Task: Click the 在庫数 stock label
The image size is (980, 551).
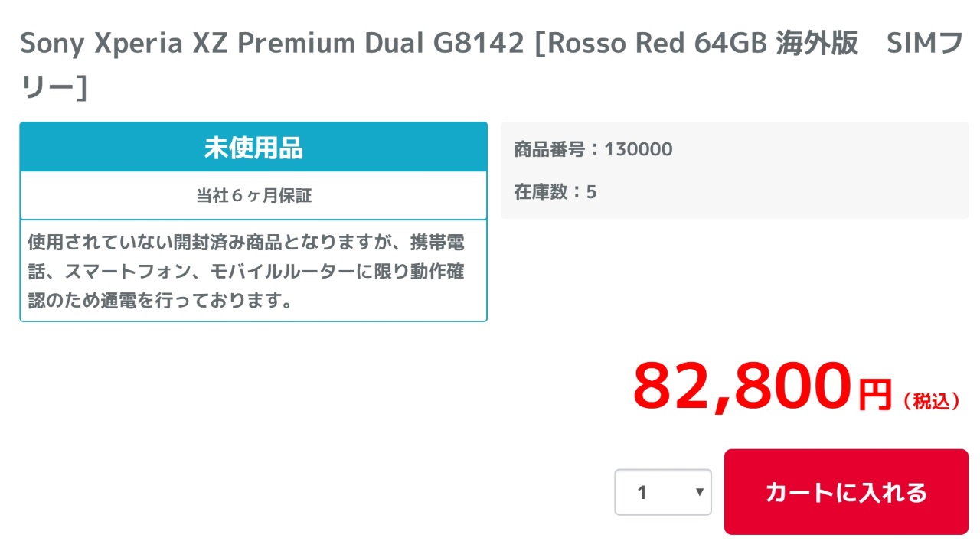Action: 541,192
